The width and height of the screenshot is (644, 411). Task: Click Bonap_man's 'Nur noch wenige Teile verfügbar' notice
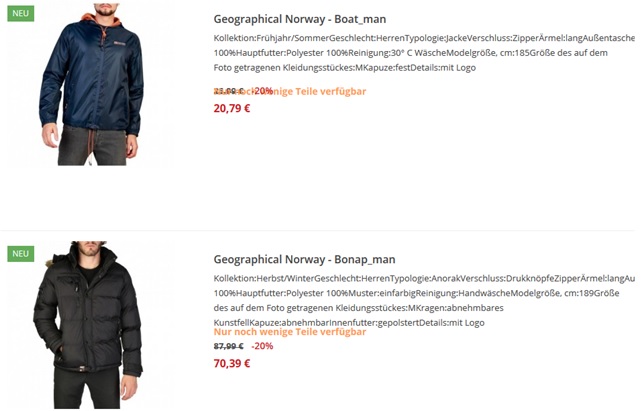[x=290, y=332]
